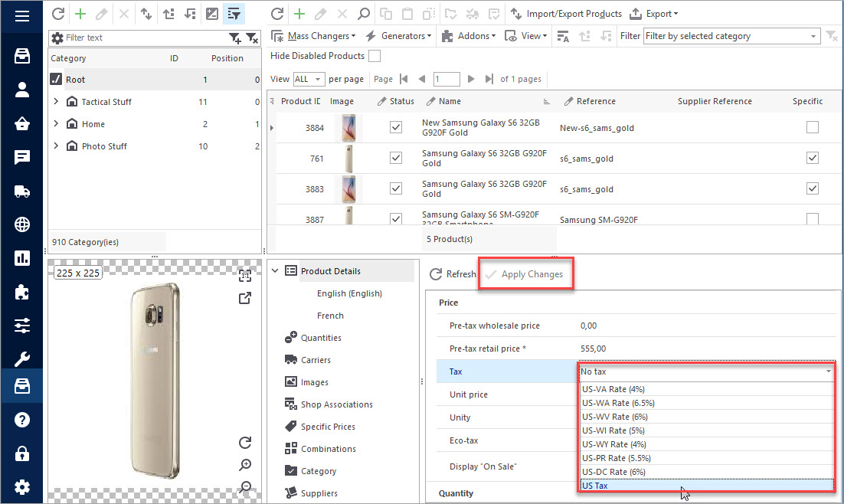The height and width of the screenshot is (504, 844).
Task: Expand the Home category
Action: click(x=56, y=123)
